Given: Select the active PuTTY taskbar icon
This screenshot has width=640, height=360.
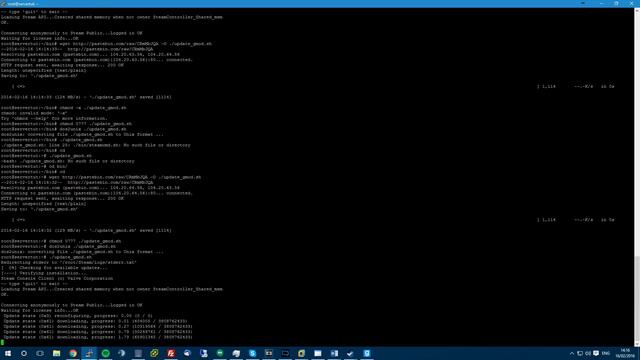Looking at the screenshot, I should tap(89, 353).
